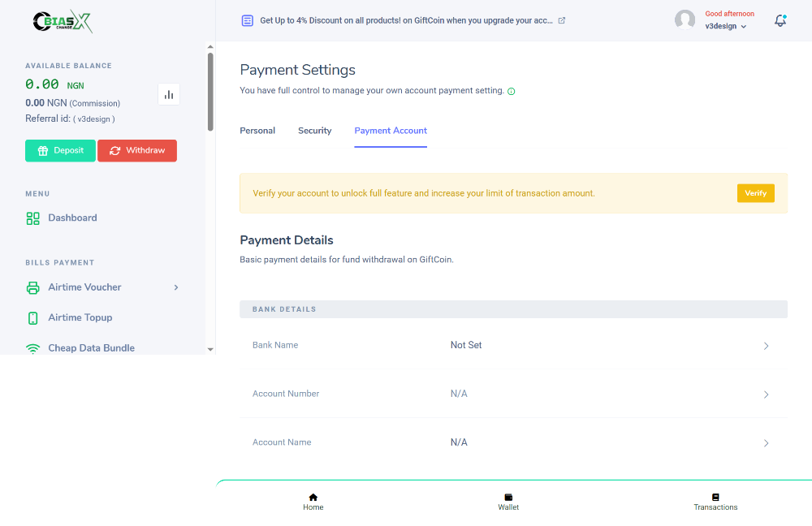The image size is (812, 526).
Task: Open the balance statistics chart icon
Action: click(169, 94)
